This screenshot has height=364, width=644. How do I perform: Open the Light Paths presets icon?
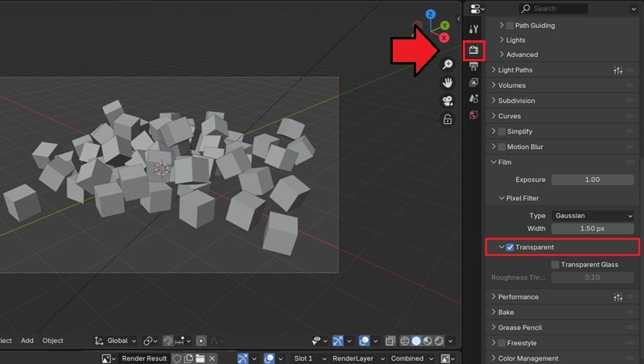tap(617, 70)
